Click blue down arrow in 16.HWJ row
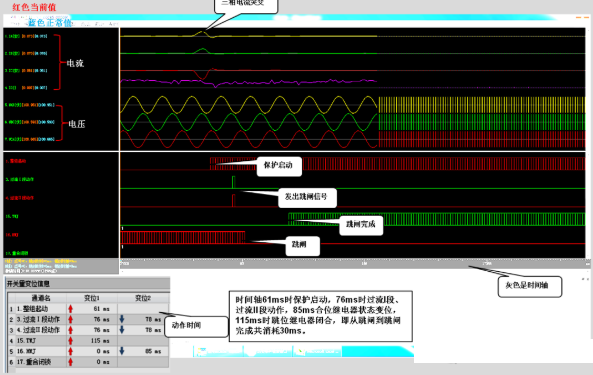The height and width of the screenshot is (375, 593). [122, 351]
